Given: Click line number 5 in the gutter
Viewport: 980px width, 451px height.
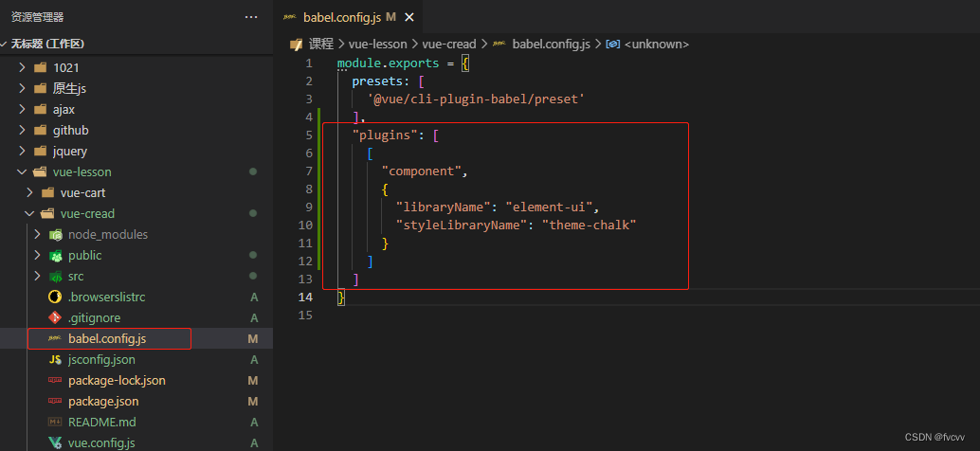Looking at the screenshot, I should pos(309,135).
